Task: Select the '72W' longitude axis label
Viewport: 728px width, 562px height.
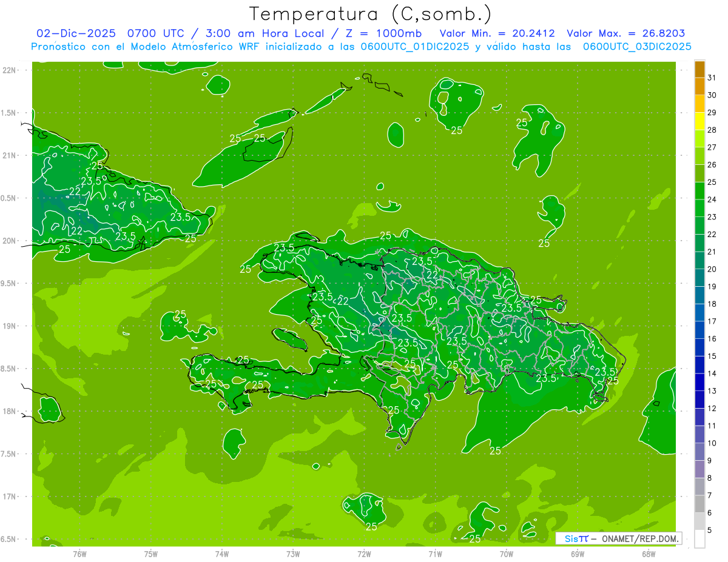Action: point(364,554)
